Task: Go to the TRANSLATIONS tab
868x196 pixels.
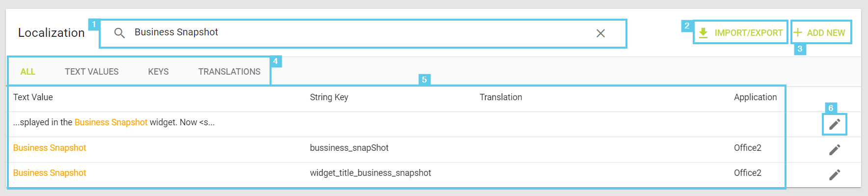Action: click(229, 72)
